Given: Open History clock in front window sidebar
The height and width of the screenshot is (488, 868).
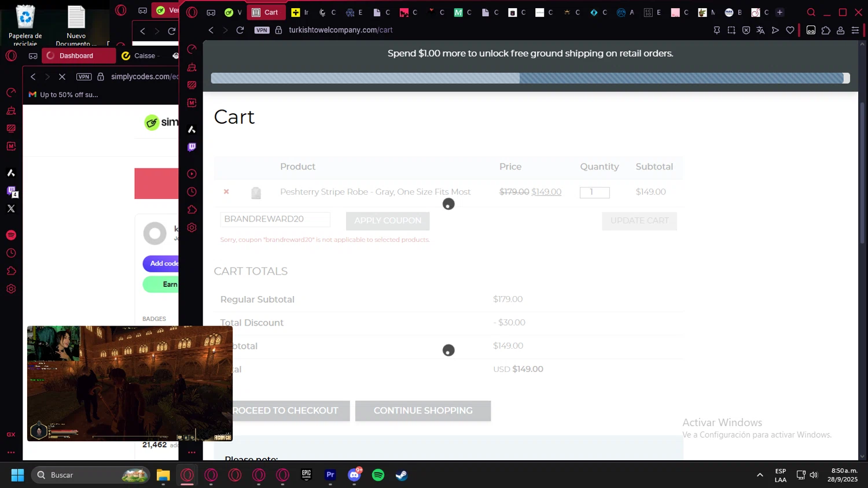Looking at the screenshot, I should (192, 192).
